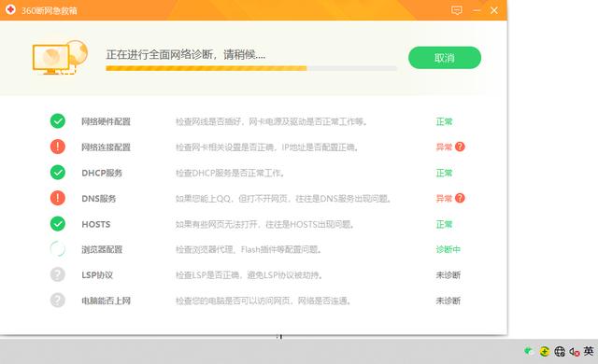Click description 检查网线是否插好
This screenshot has width=598, height=364.
click(x=271, y=121)
